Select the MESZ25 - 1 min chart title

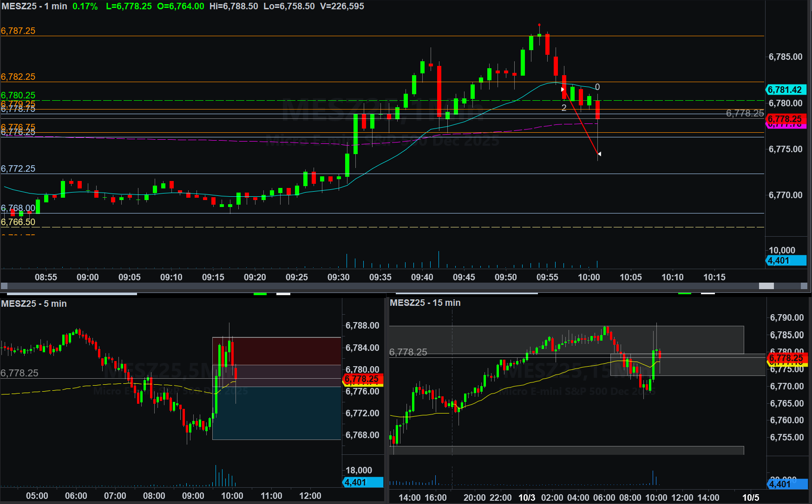pos(34,6)
